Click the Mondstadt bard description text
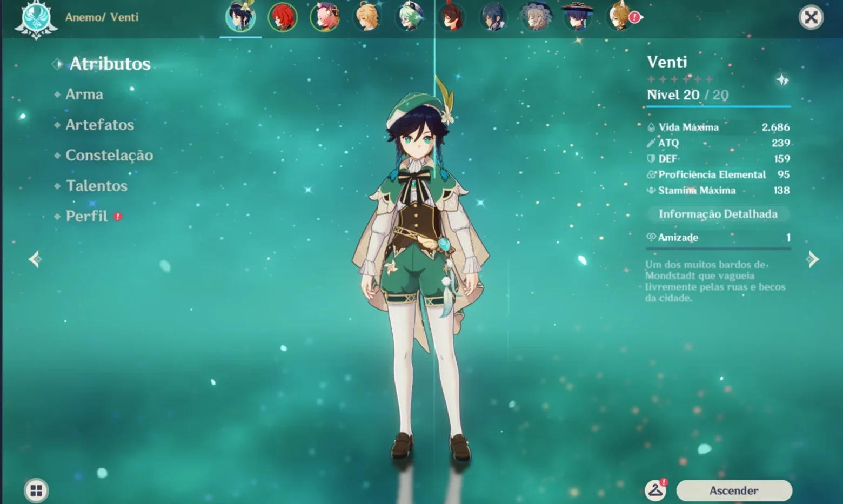843x504 pixels. click(x=715, y=281)
